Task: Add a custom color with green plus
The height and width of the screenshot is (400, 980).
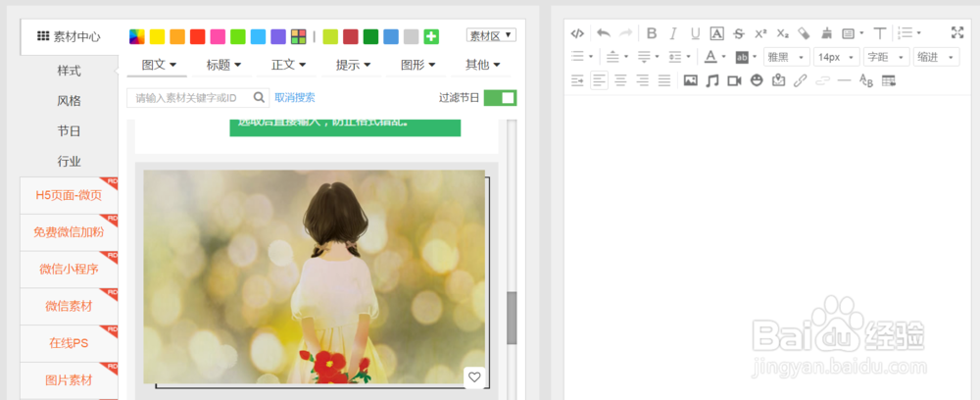Action: tap(431, 36)
